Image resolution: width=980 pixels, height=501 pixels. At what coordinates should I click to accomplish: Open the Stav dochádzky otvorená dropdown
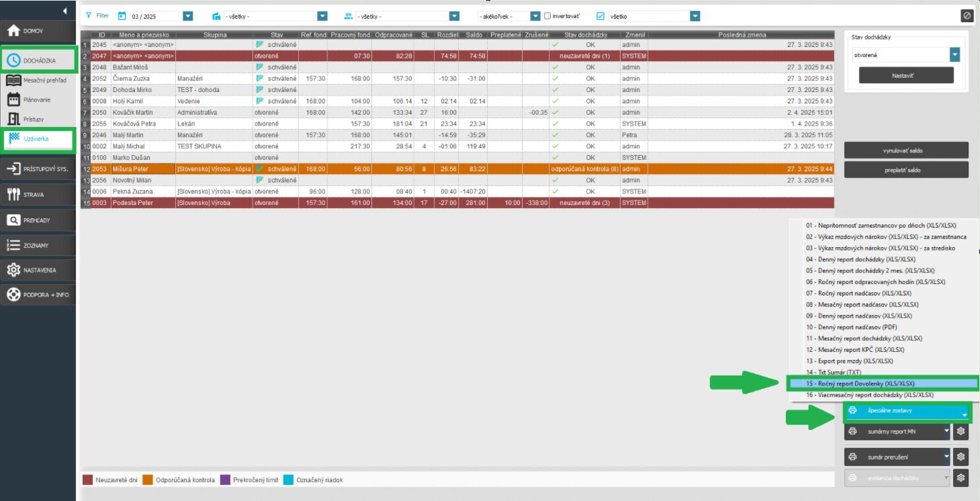point(954,55)
